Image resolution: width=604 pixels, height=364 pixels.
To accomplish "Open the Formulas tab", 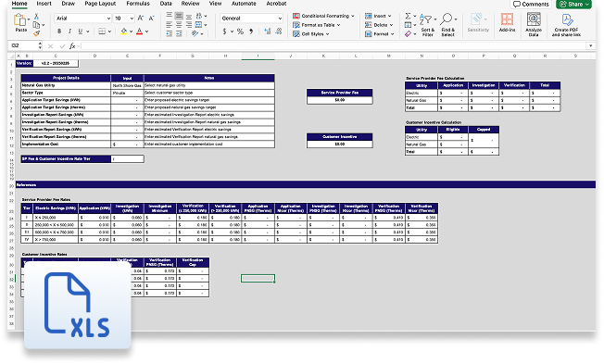I will coord(138,4).
